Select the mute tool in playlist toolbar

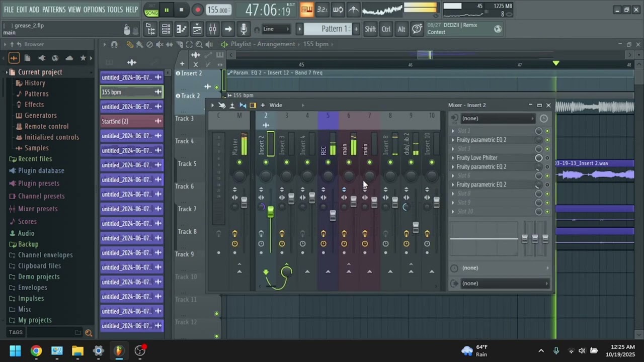click(x=159, y=45)
